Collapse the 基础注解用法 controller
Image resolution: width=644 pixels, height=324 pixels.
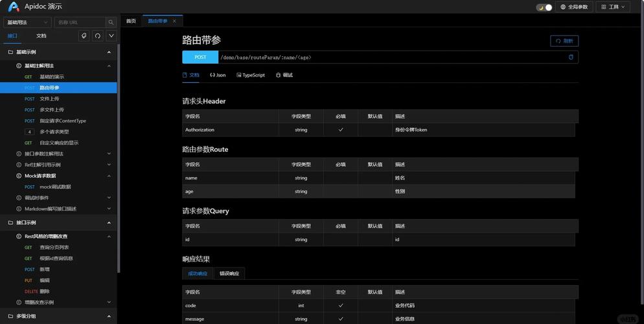point(109,65)
